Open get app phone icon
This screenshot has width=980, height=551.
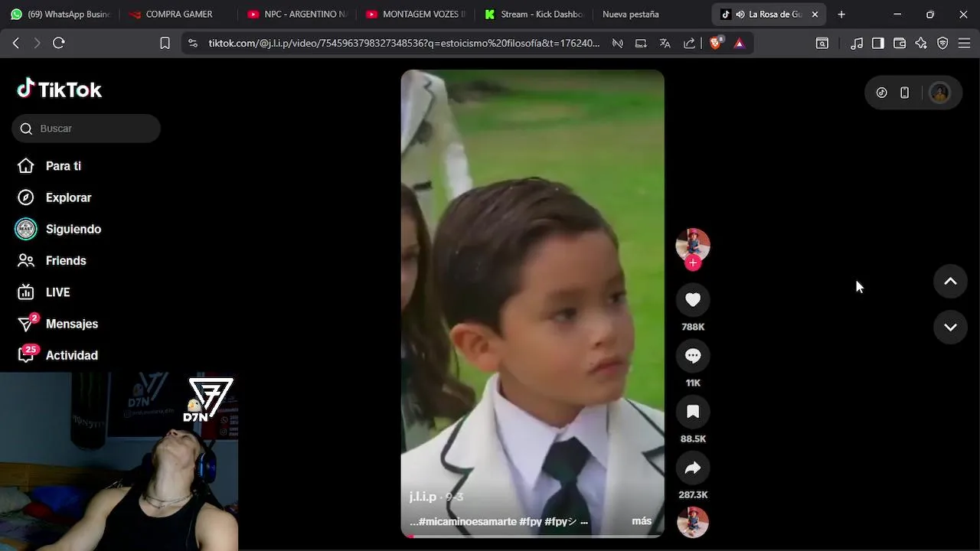point(904,93)
